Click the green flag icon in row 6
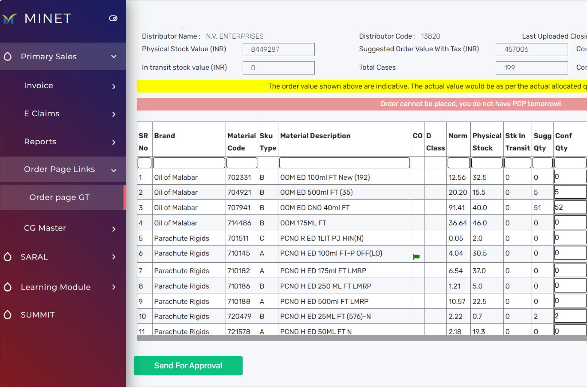587x392 pixels. [416, 257]
